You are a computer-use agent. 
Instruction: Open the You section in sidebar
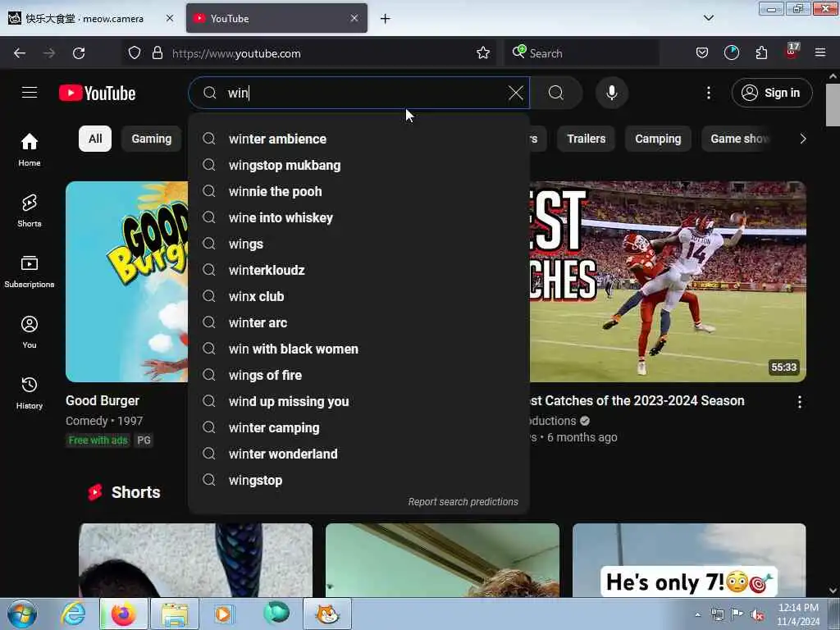pos(30,332)
